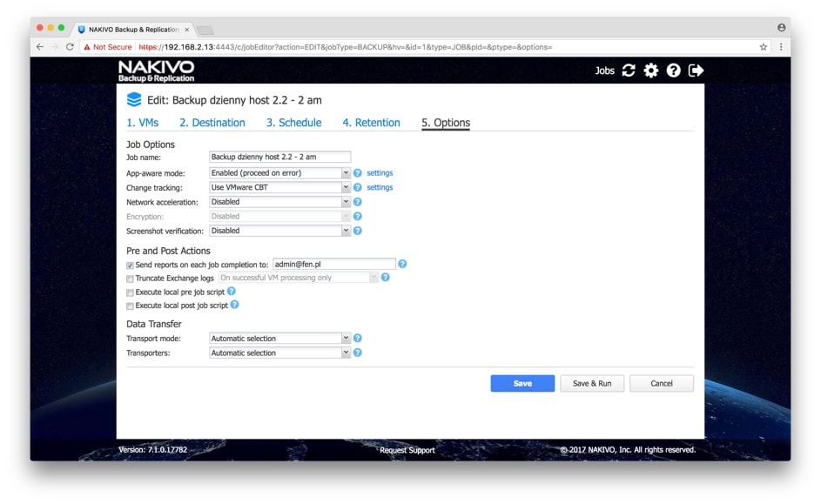The image size is (821, 504).
Task: Go to step 1. VMs
Action: pos(143,123)
